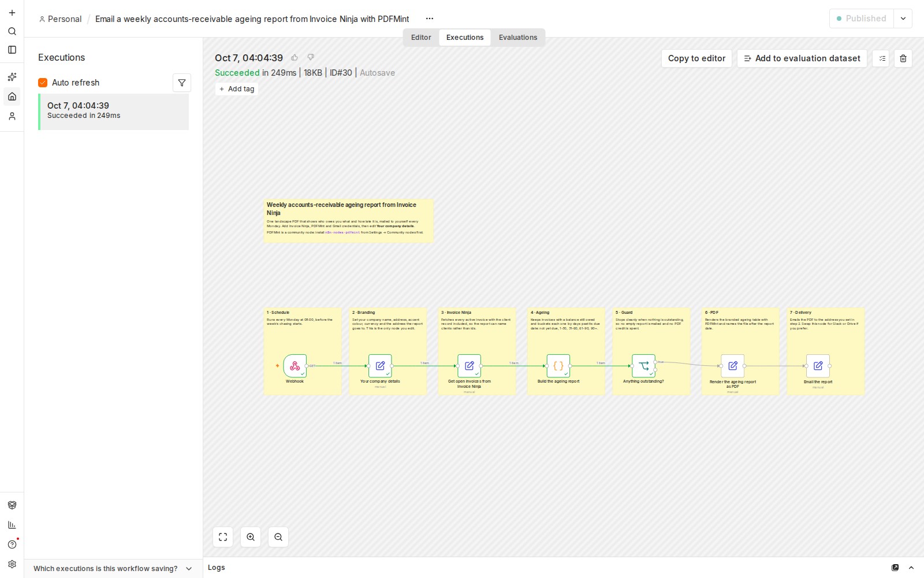Open the help question mark icon
The height and width of the screenshot is (578, 924).
12,544
